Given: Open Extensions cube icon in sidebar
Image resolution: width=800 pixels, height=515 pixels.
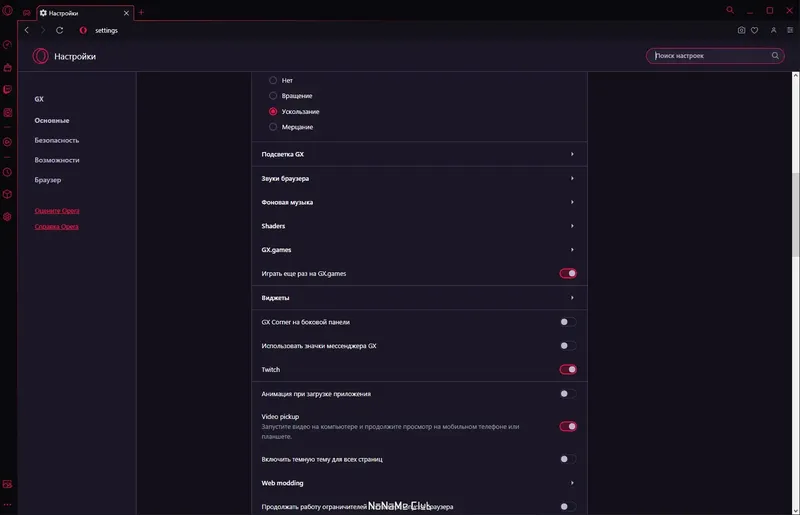Looking at the screenshot, I should pyautogui.click(x=7, y=194).
